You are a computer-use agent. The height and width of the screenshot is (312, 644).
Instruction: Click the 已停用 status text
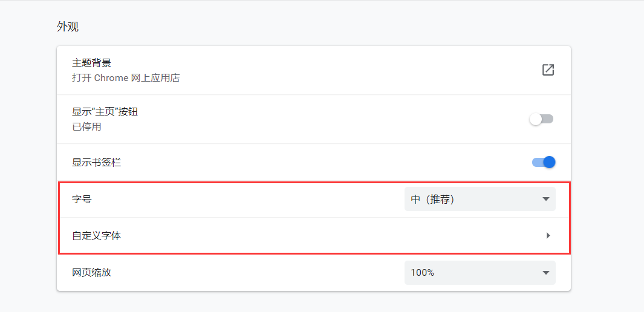[x=86, y=127]
